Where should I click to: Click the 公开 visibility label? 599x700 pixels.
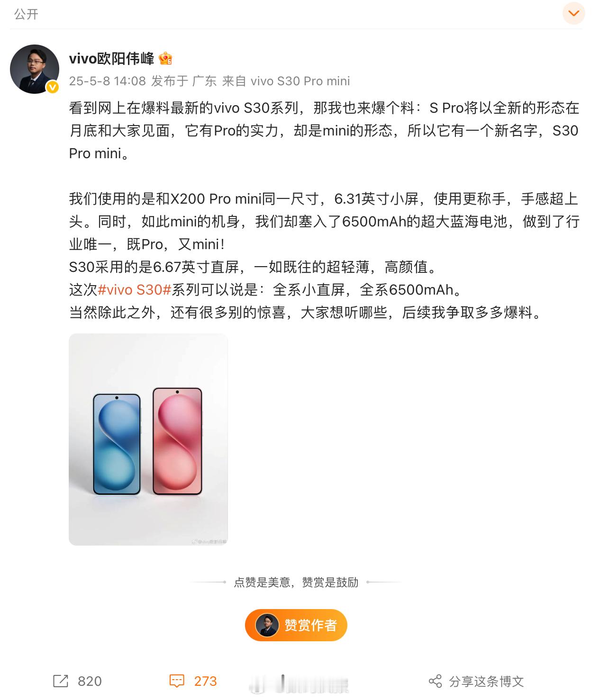[x=27, y=14]
